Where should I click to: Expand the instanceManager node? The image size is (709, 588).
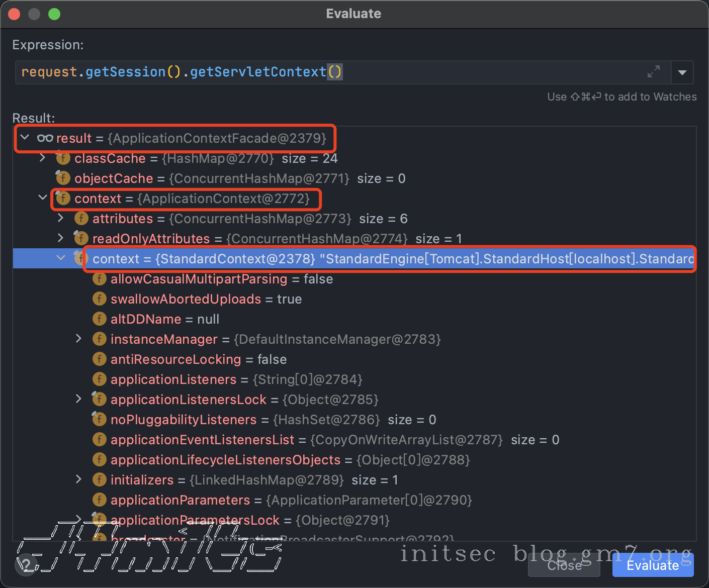pyautogui.click(x=79, y=339)
